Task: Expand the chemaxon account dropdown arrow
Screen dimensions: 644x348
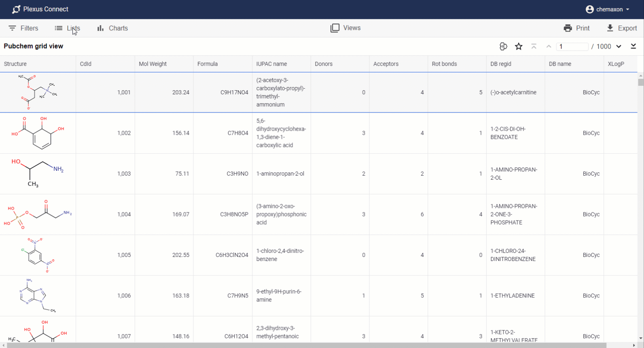Action: click(x=628, y=9)
